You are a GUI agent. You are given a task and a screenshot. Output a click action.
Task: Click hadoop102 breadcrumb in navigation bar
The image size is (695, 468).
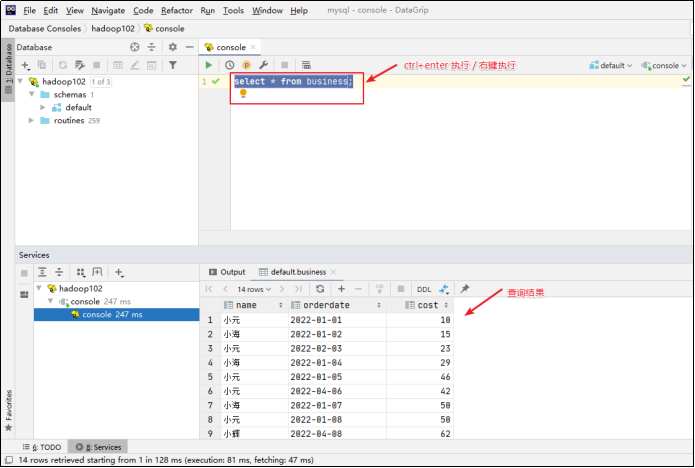point(113,29)
